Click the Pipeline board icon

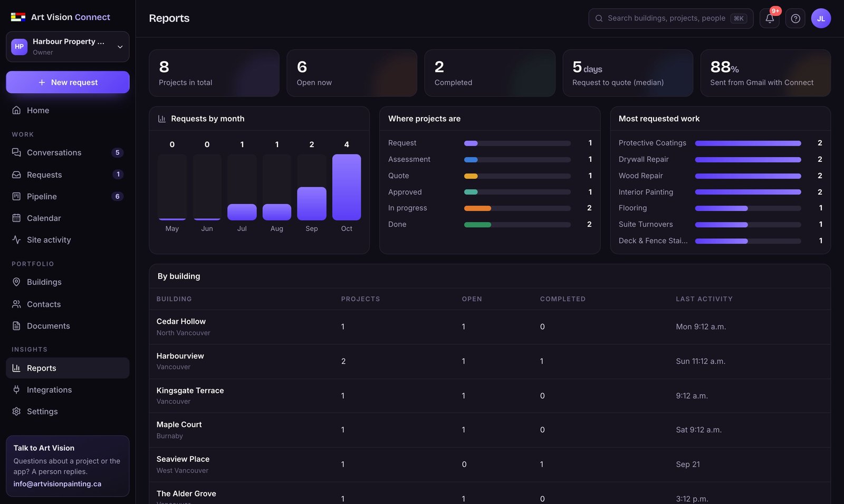(x=16, y=196)
